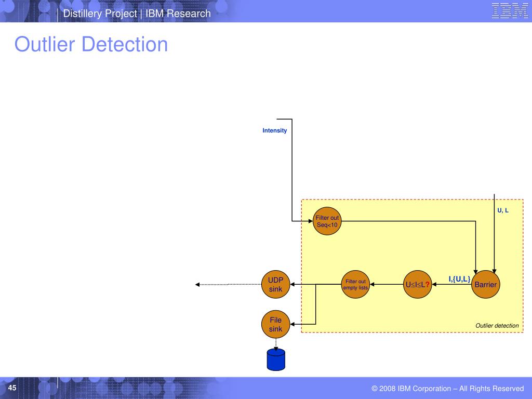Image resolution: width=532 pixels, height=399 pixels.
Task: Click the Outlier Detection slide title
Action: click(91, 44)
